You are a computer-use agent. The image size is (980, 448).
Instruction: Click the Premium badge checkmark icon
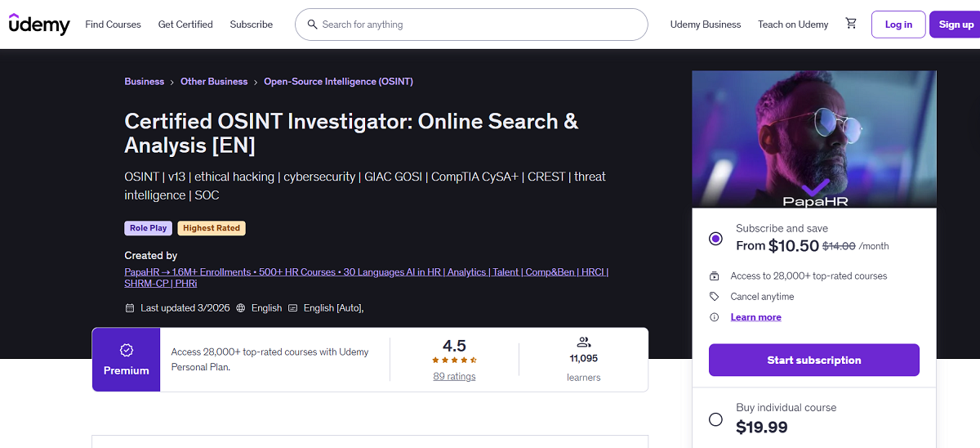[x=127, y=350]
